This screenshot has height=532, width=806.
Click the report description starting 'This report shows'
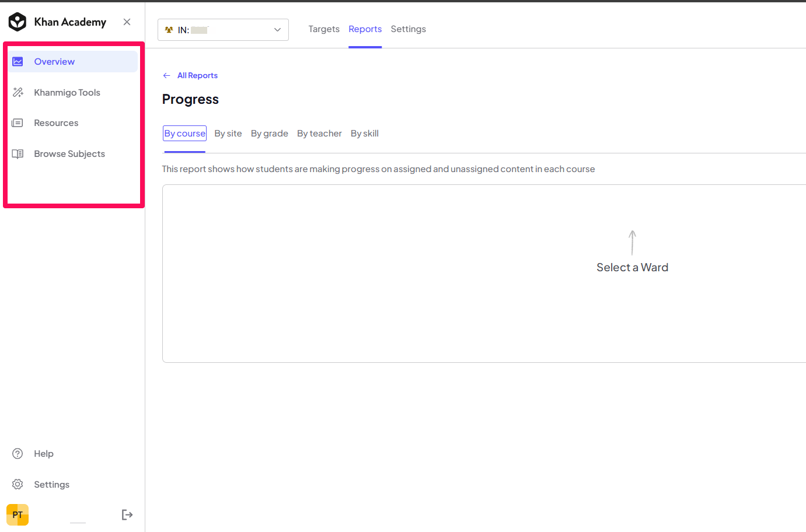tap(378, 169)
